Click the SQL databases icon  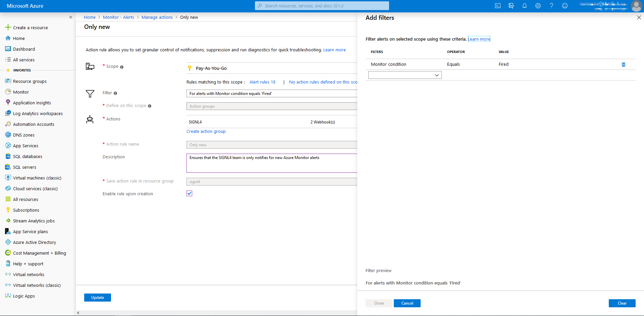pyautogui.click(x=8, y=156)
